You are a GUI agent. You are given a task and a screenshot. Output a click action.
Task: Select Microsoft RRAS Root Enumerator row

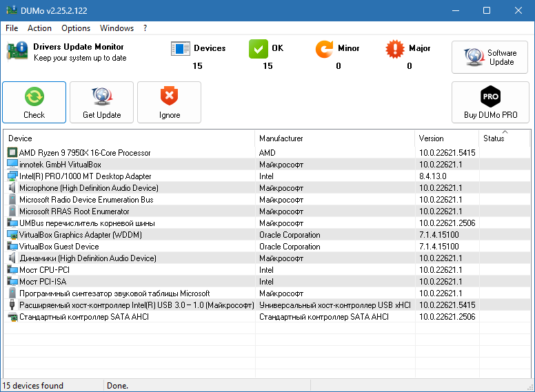267,212
